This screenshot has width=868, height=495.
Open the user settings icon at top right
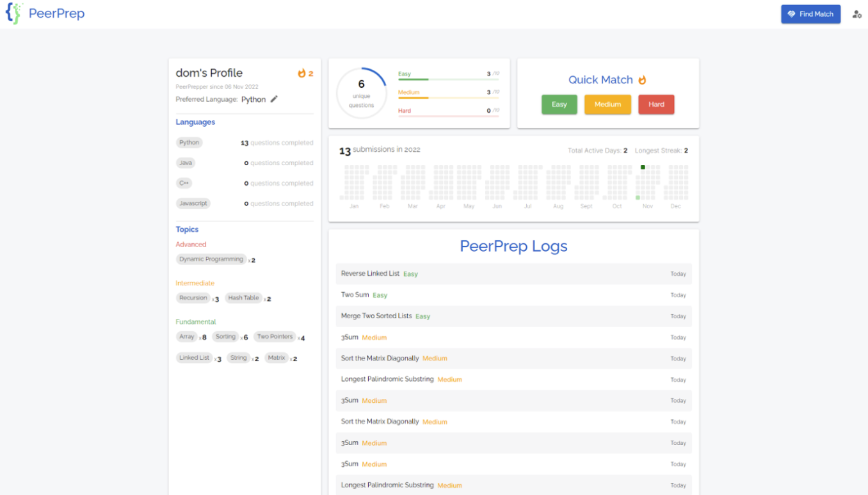tap(857, 14)
